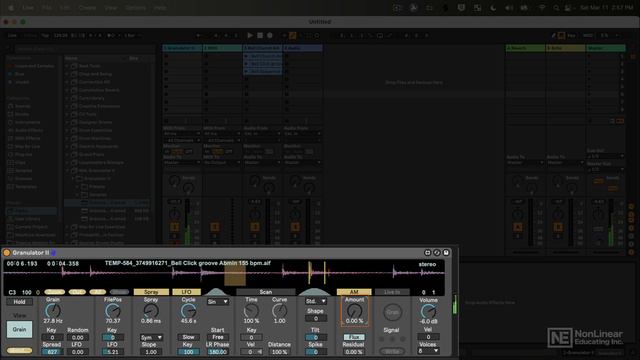Click the Grab circular button
This screenshot has width=640, height=360.
click(392, 312)
